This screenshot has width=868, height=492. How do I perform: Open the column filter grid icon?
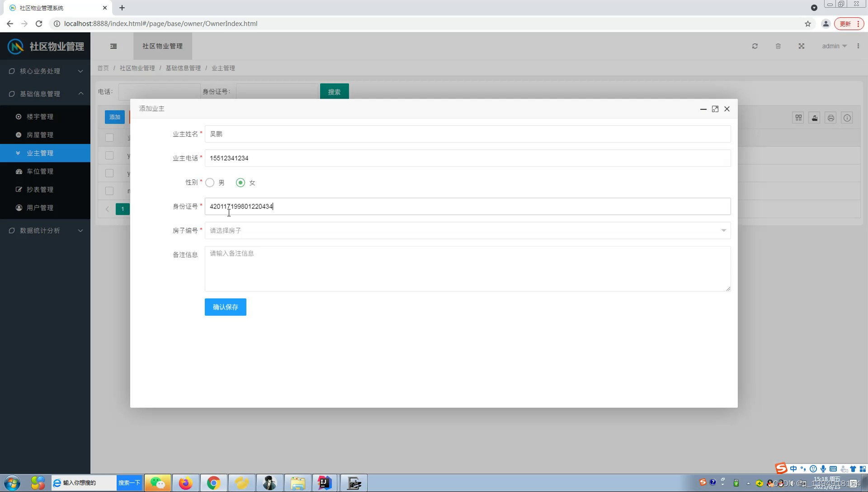(x=798, y=118)
